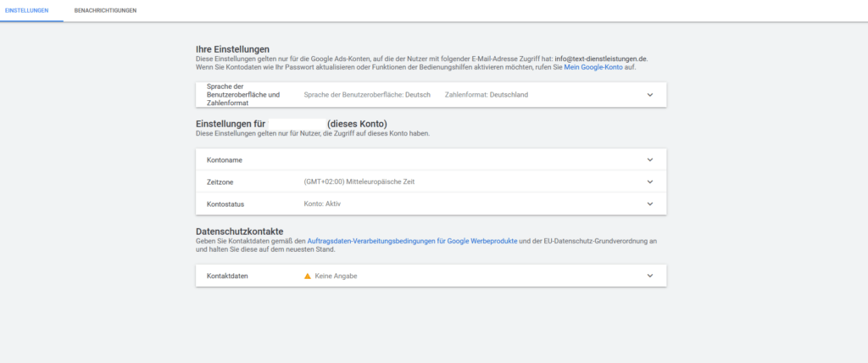Image resolution: width=868 pixels, height=363 pixels.
Task: Click the 'Konto: Aktiv' status text
Action: [322, 204]
